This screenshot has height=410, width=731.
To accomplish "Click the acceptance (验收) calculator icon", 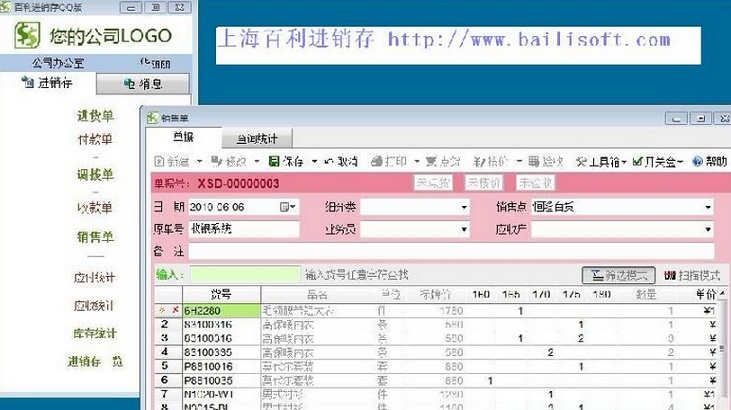I will tap(534, 161).
